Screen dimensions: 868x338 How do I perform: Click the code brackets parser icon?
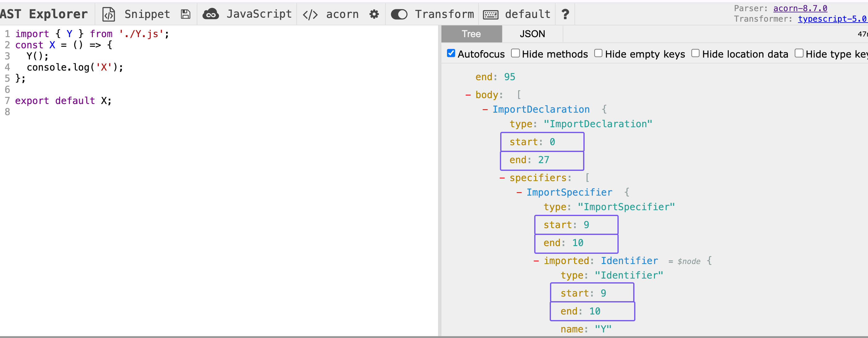(310, 15)
